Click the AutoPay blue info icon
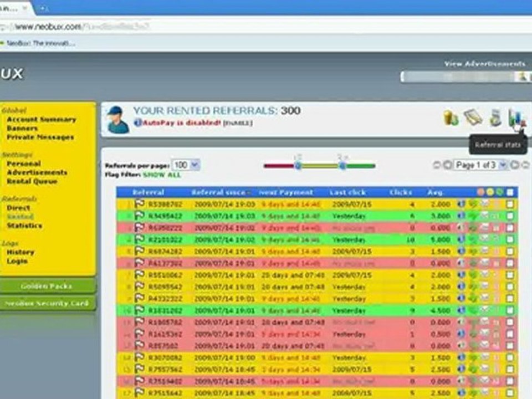The image size is (532, 399). [x=138, y=122]
